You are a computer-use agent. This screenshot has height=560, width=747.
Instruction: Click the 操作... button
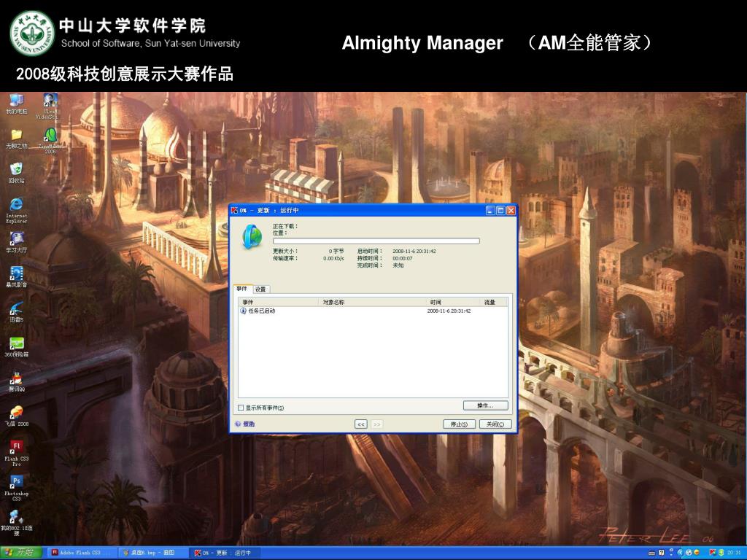point(485,405)
